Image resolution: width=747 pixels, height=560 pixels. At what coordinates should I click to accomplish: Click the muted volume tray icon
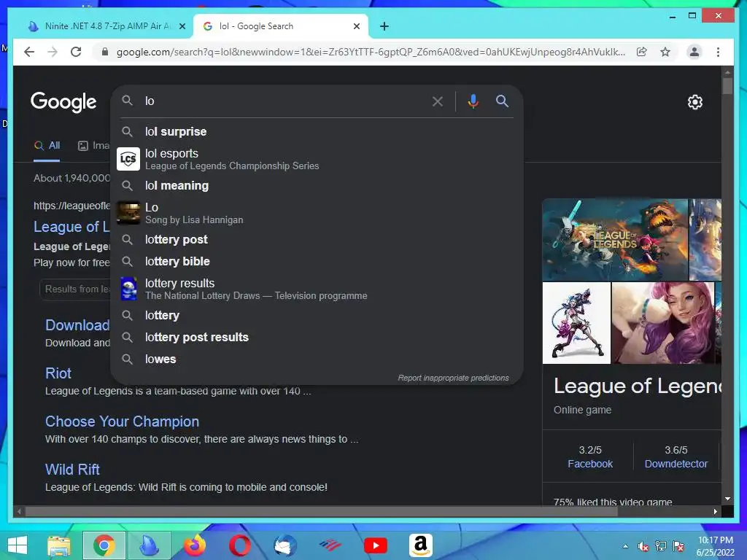click(643, 546)
